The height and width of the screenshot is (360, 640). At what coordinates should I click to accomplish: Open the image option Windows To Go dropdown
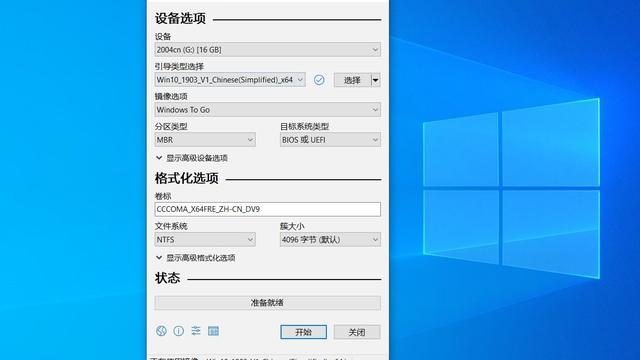[268, 110]
